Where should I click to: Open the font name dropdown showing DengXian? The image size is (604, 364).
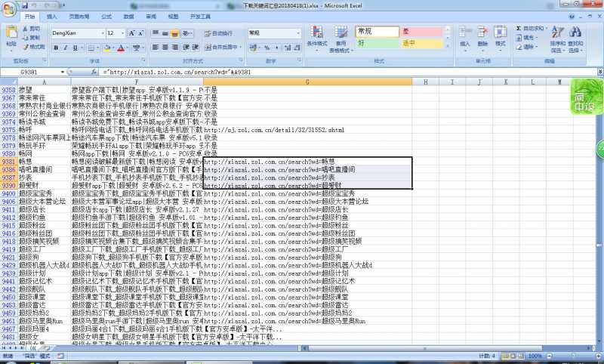click(103, 33)
